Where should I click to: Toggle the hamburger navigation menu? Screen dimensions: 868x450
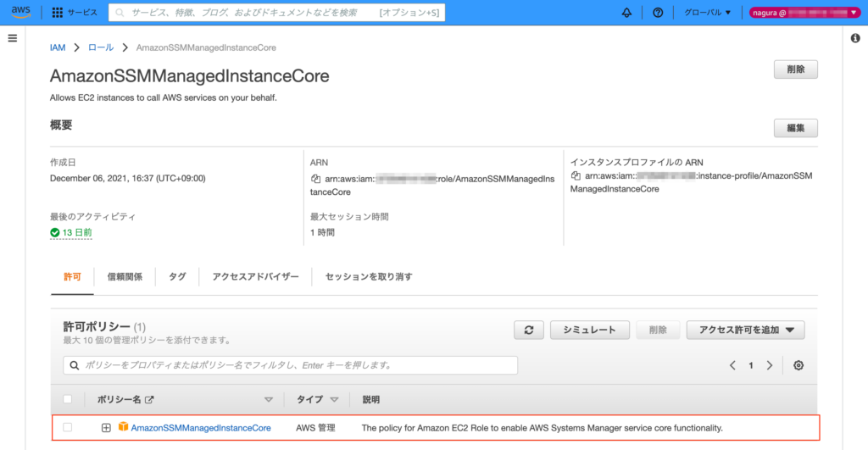coord(12,38)
